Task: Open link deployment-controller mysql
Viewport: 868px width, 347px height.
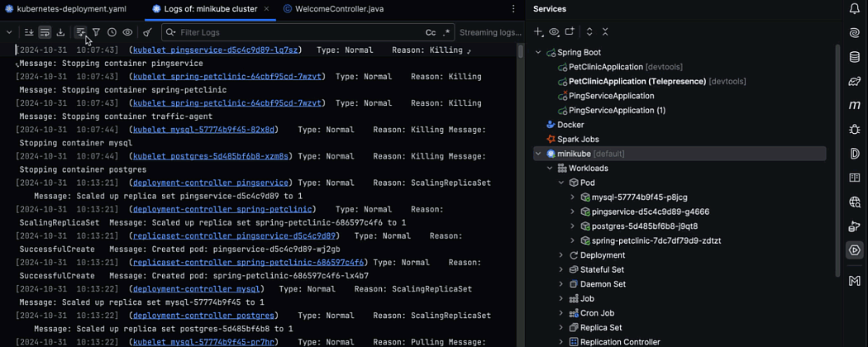Action: (x=197, y=289)
